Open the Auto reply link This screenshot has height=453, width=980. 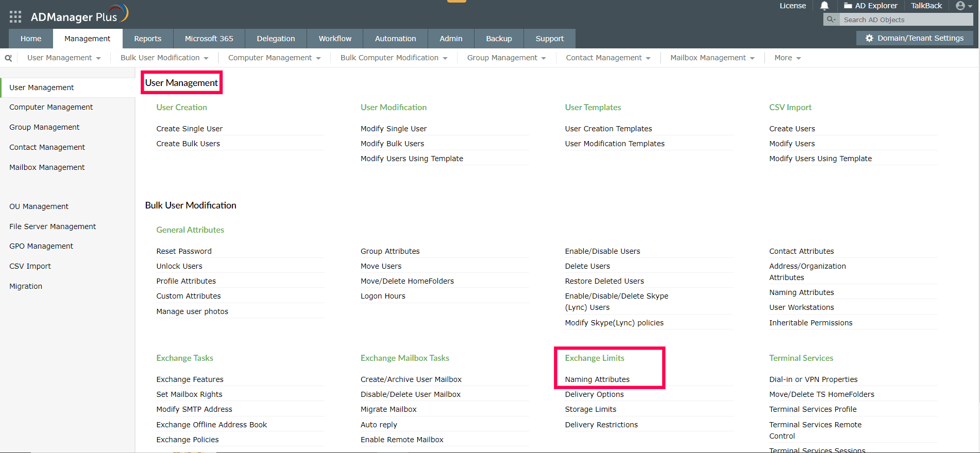coord(379,425)
